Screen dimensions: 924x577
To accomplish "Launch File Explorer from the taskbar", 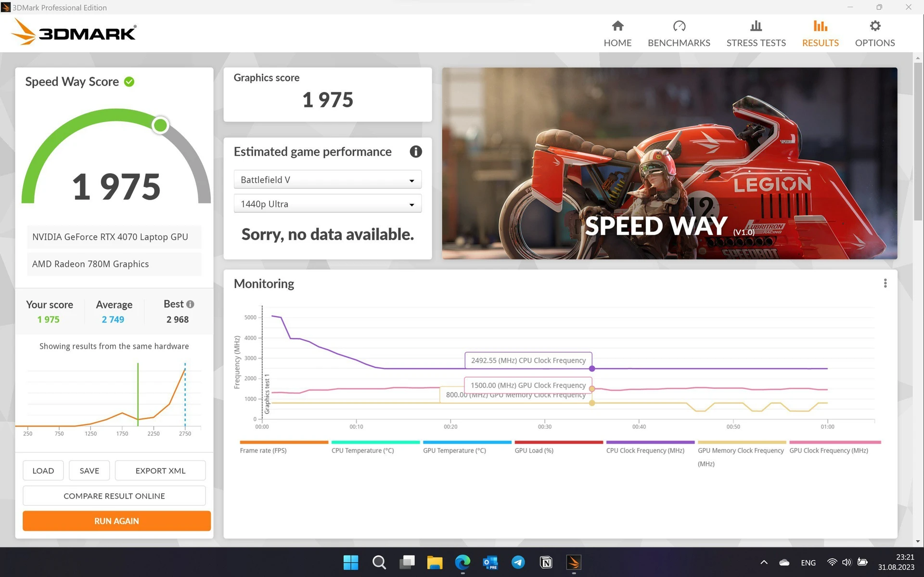I will [x=435, y=562].
